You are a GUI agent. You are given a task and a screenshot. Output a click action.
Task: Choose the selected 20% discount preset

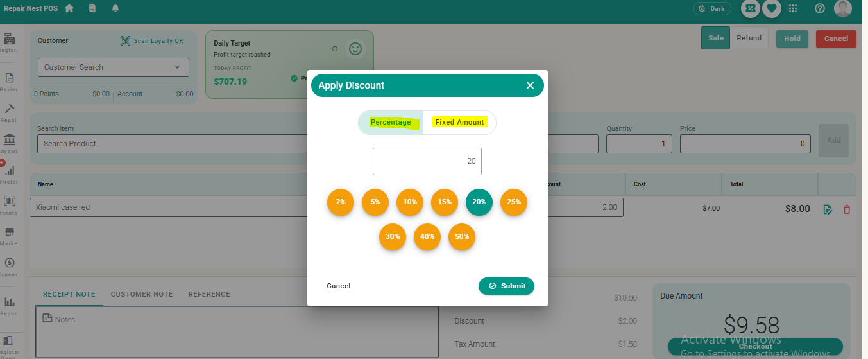point(479,202)
